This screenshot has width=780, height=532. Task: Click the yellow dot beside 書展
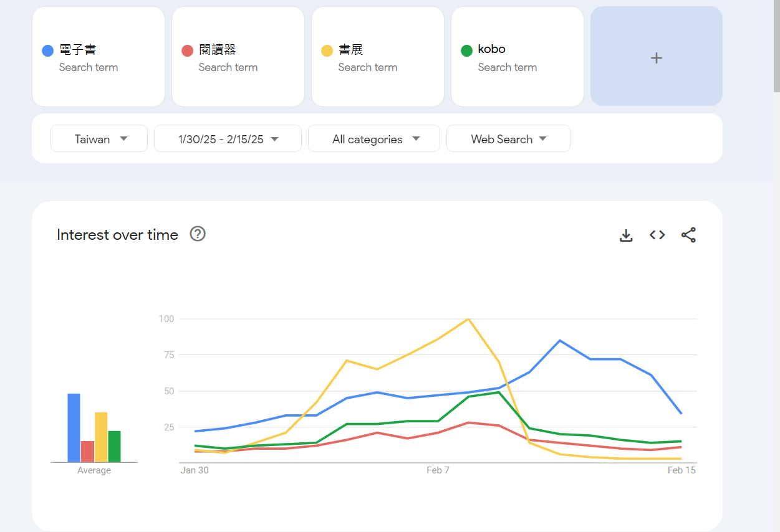(327, 50)
